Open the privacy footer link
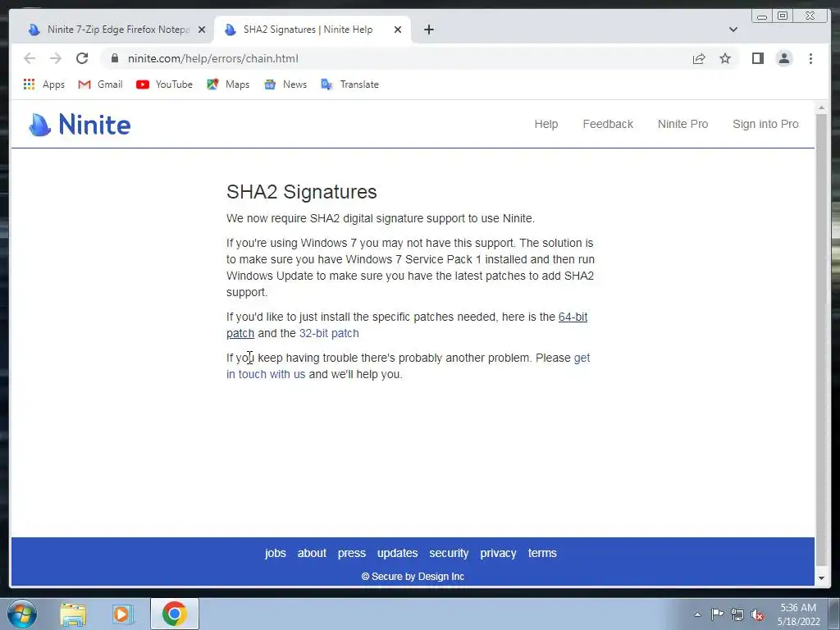840x630 pixels. [498, 553]
